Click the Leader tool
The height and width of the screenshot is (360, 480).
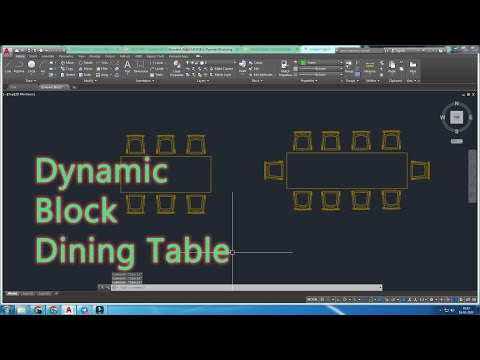pyautogui.click(x=158, y=69)
